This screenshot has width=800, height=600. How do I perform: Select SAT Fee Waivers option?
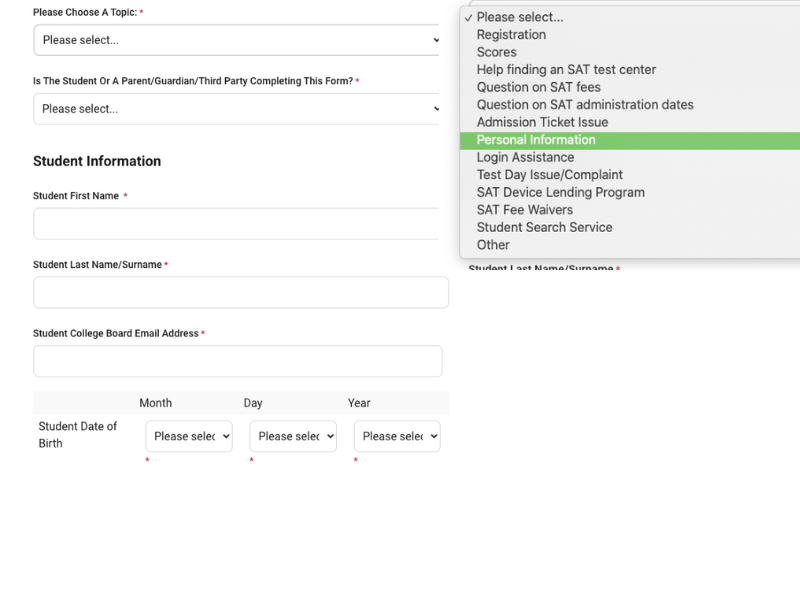point(630,210)
